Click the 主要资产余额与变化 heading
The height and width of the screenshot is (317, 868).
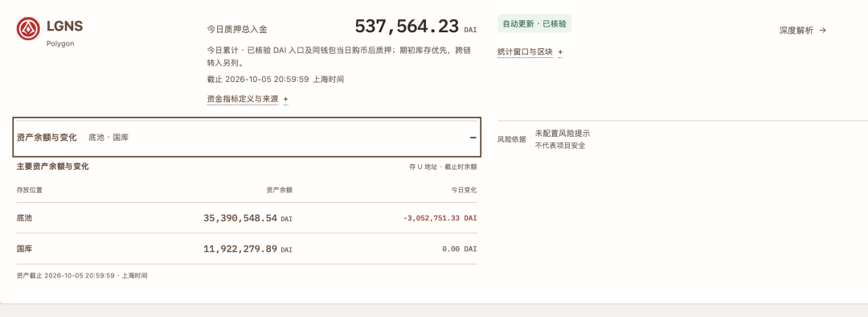(x=52, y=167)
